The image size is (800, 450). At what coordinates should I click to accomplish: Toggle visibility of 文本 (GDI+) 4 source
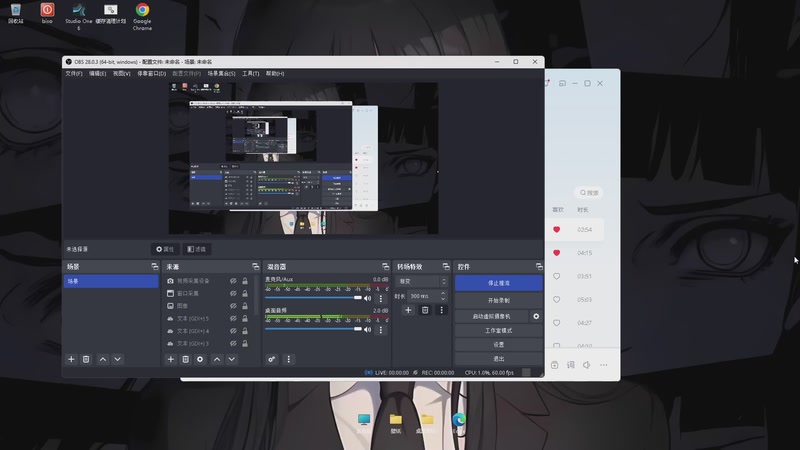[233, 331]
